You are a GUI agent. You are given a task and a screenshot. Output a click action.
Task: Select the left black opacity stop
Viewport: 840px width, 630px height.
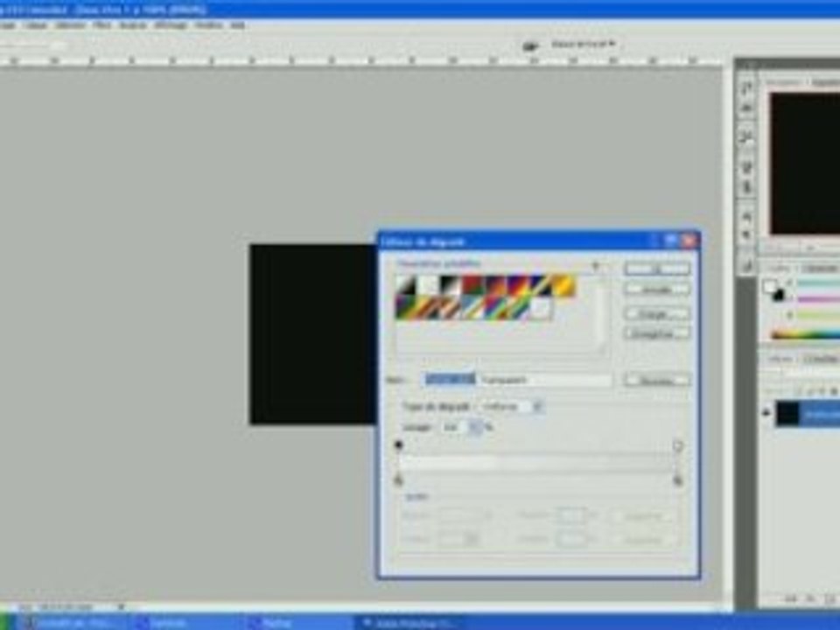pyautogui.click(x=398, y=445)
